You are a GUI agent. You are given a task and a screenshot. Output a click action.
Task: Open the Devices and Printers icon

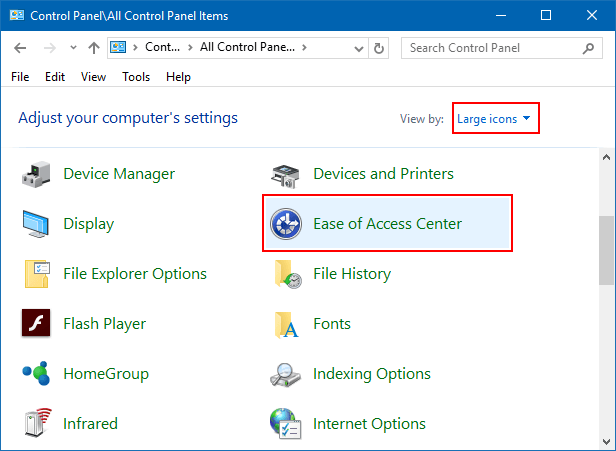[285, 176]
